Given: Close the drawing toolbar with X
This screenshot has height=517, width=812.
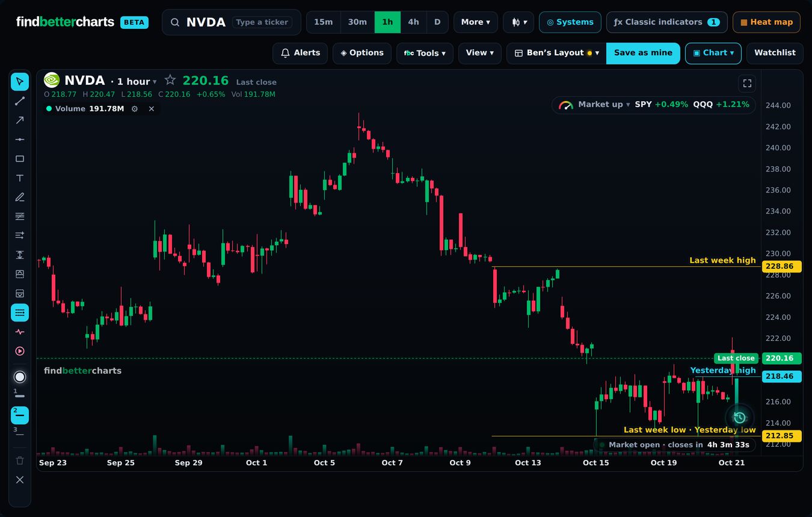Looking at the screenshot, I should point(20,480).
